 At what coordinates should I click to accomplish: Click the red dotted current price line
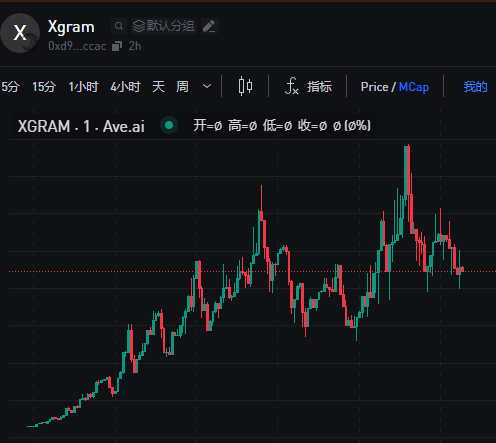(252, 271)
